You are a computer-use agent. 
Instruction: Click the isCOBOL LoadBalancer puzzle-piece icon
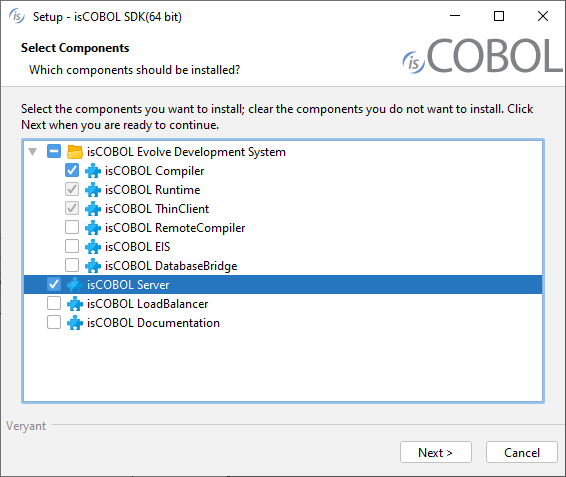coord(75,304)
